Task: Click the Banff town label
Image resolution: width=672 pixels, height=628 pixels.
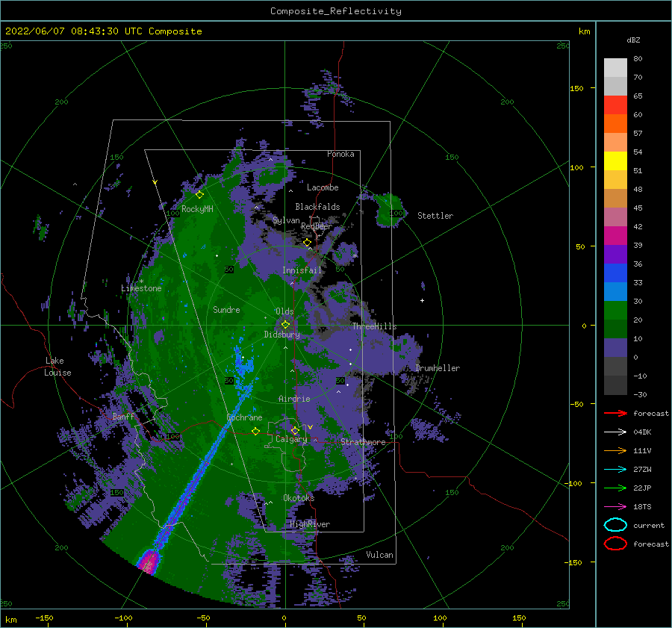Action: 123,416
